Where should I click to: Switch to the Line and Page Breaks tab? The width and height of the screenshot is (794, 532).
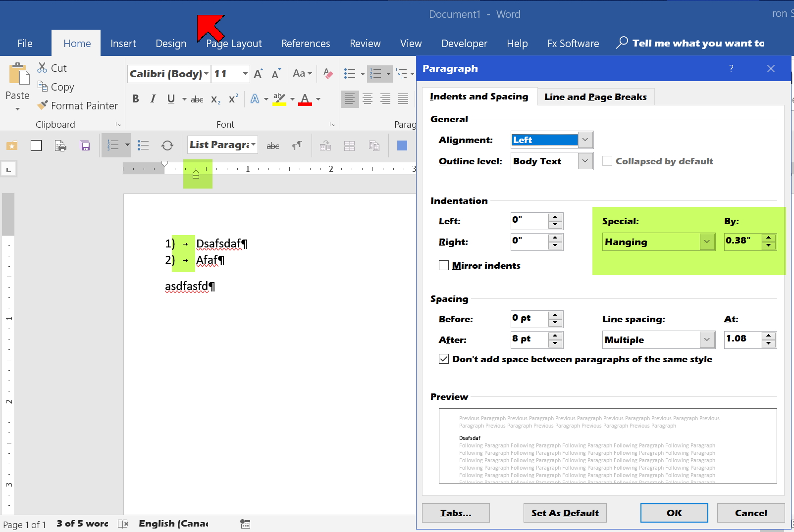[595, 97]
